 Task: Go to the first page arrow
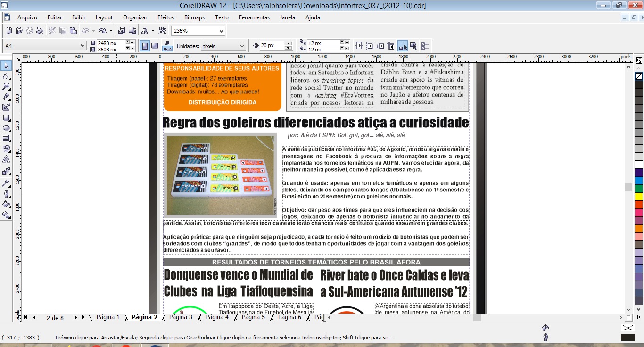click(x=26, y=318)
